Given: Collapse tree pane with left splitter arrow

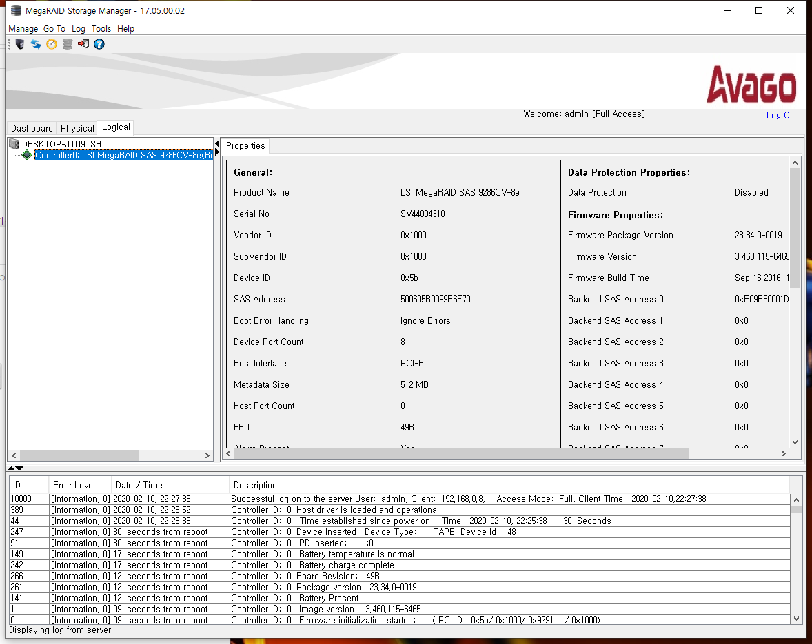Looking at the screenshot, I should point(217,143).
